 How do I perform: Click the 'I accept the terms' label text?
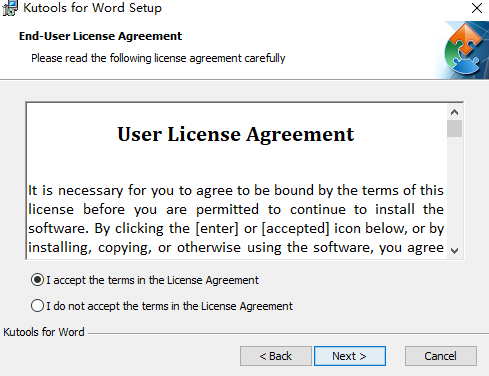152,280
